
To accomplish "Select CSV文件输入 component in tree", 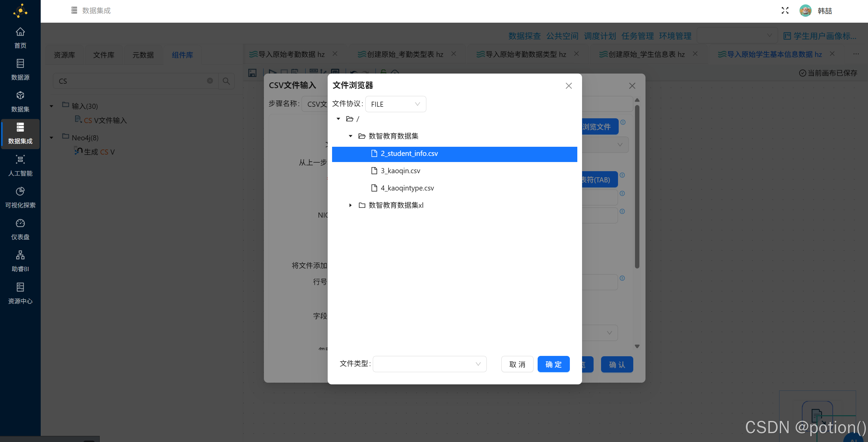I will pos(101,120).
